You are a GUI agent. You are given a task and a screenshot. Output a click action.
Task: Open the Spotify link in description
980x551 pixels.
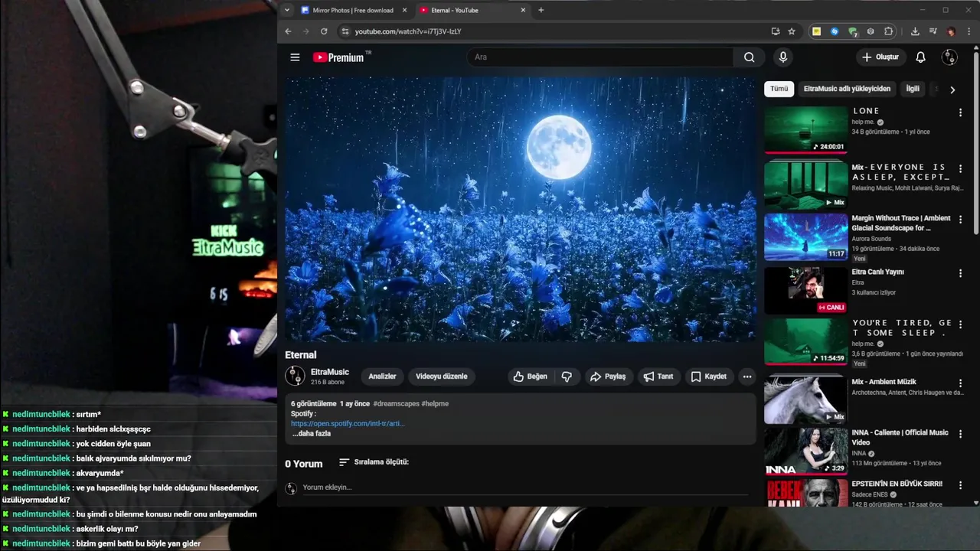click(348, 423)
